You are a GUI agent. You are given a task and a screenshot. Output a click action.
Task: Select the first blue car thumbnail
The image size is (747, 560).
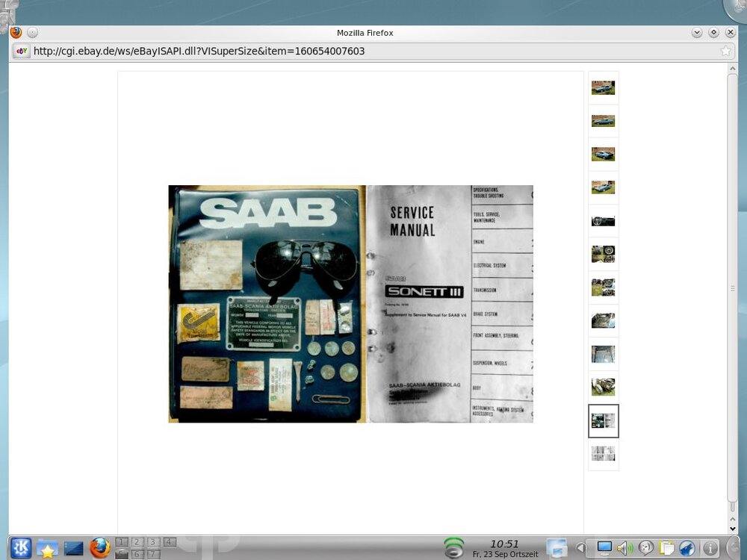tap(603, 87)
